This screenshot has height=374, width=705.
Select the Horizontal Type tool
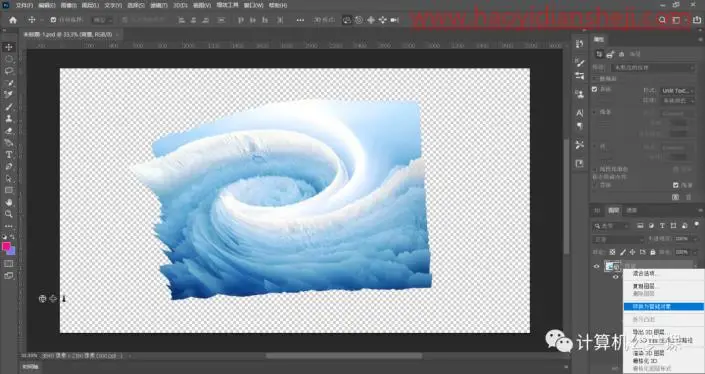pos(9,155)
